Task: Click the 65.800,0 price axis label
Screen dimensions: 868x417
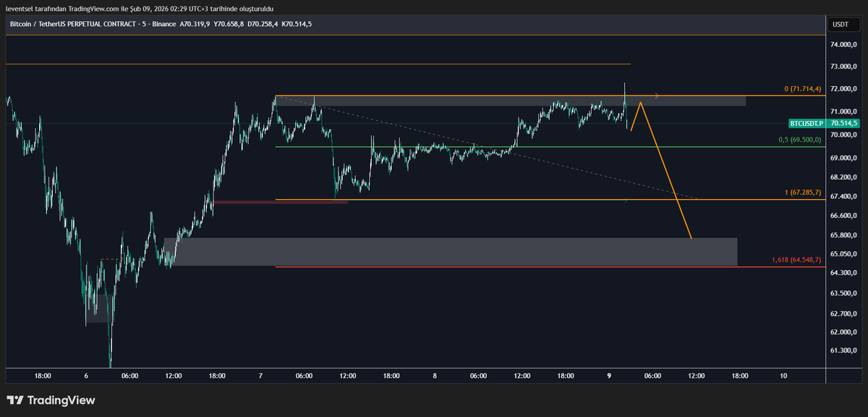Action: pos(843,235)
